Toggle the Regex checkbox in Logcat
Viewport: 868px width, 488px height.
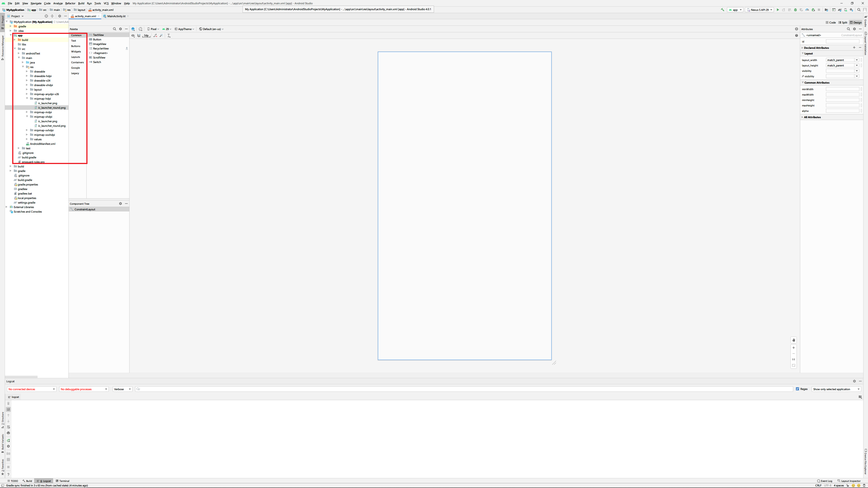point(797,389)
